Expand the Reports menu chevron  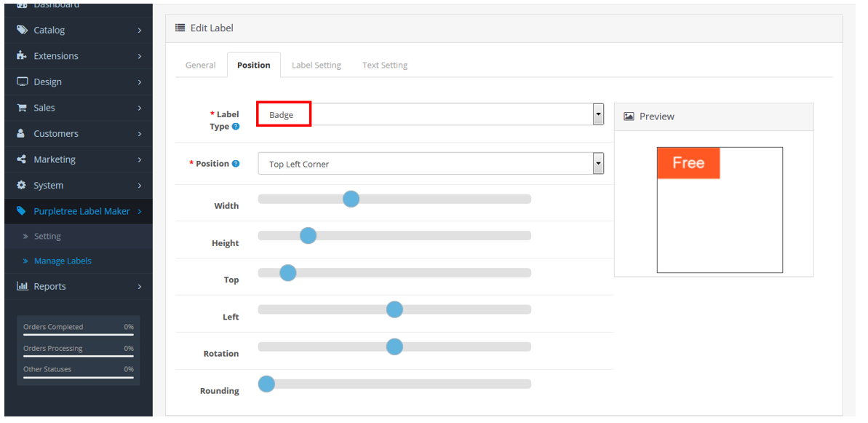click(139, 287)
